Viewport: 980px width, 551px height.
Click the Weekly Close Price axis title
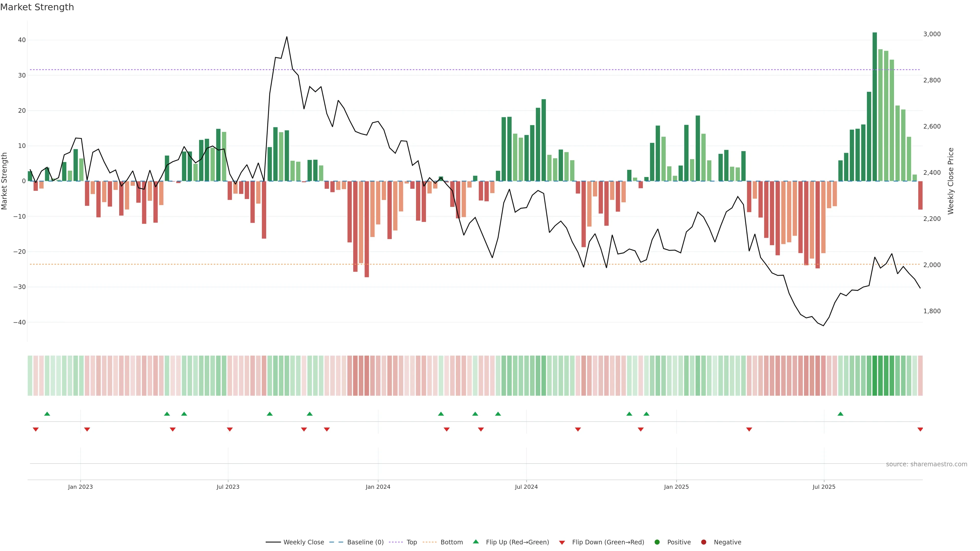point(951,181)
